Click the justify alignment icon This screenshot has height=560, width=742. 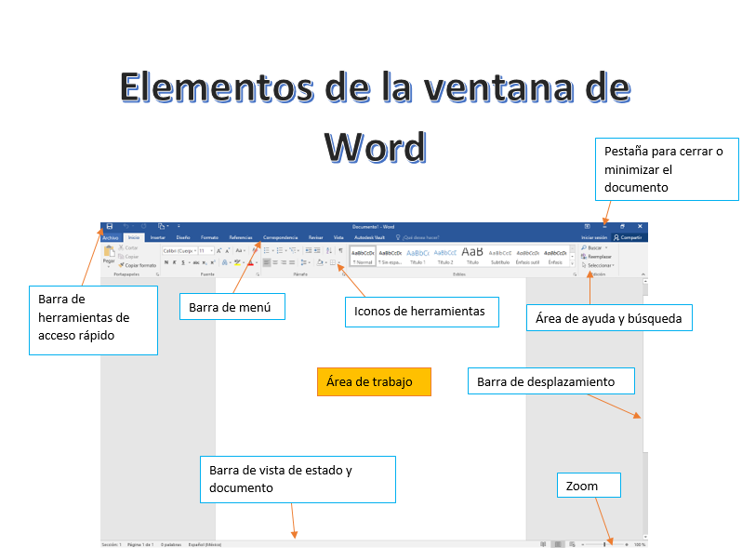[292, 262]
